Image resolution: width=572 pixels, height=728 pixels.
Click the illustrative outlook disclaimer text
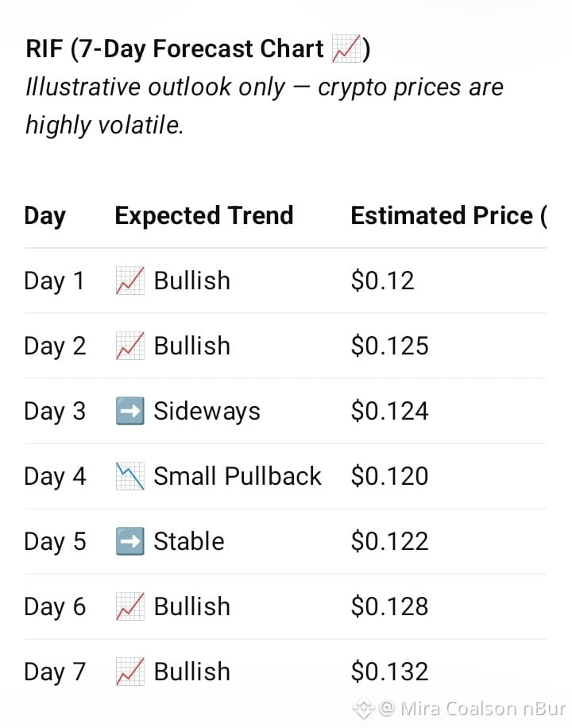[x=265, y=106]
